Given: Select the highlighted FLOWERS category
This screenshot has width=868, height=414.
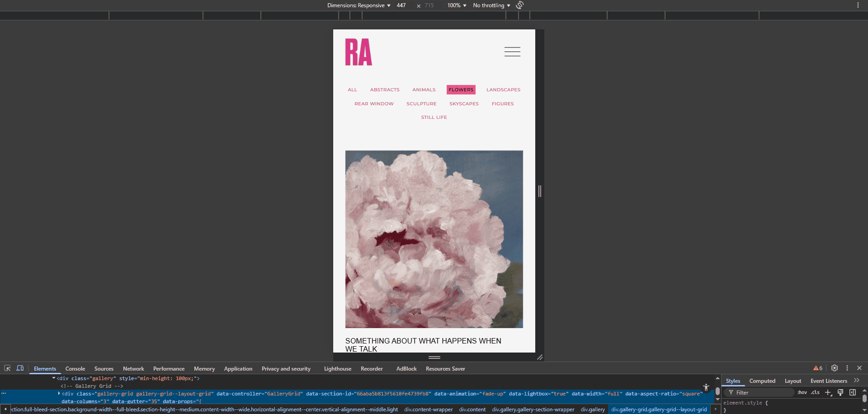Looking at the screenshot, I should point(461,89).
